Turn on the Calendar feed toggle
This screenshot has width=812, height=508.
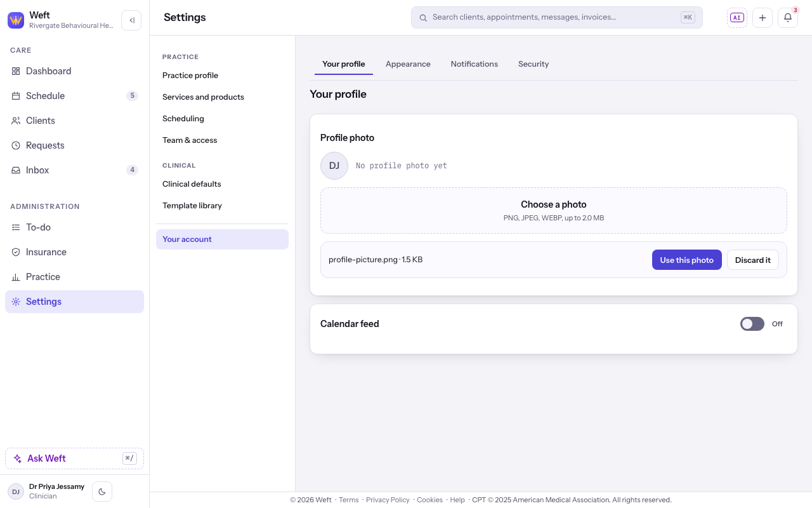752,324
